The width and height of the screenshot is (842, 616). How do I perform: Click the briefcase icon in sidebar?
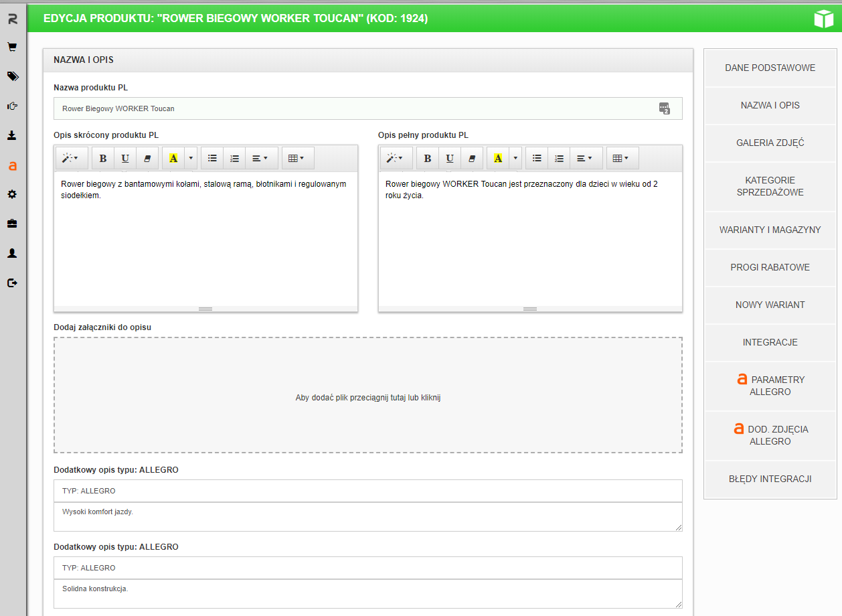(x=12, y=224)
